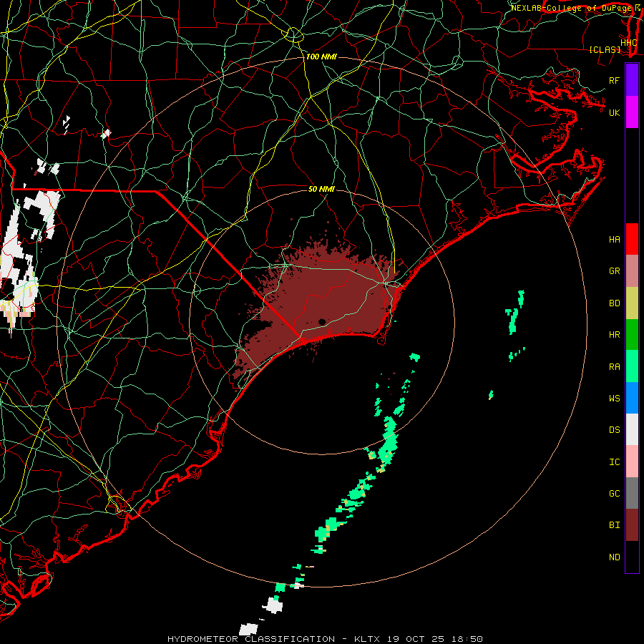Click the gray GC legend color swatch
The width and height of the screenshot is (644, 644).
[x=632, y=493]
